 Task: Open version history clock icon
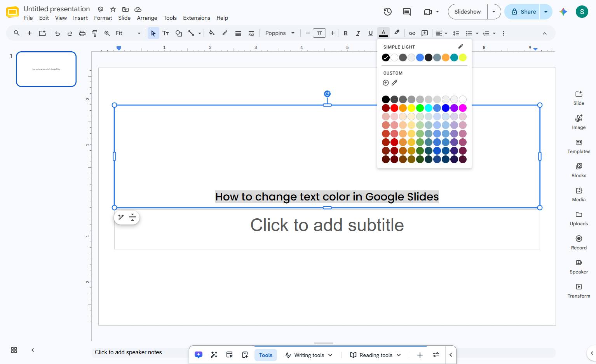click(x=387, y=12)
